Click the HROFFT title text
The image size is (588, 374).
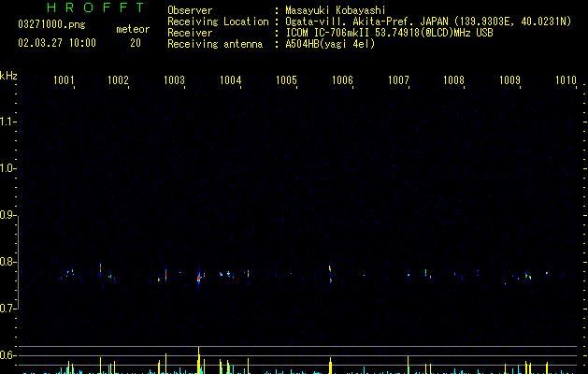[x=95, y=7]
